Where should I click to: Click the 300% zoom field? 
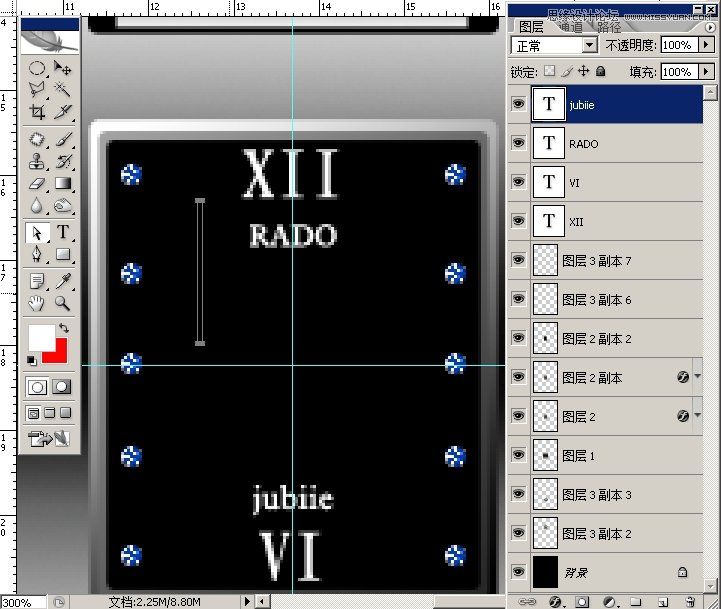23,602
